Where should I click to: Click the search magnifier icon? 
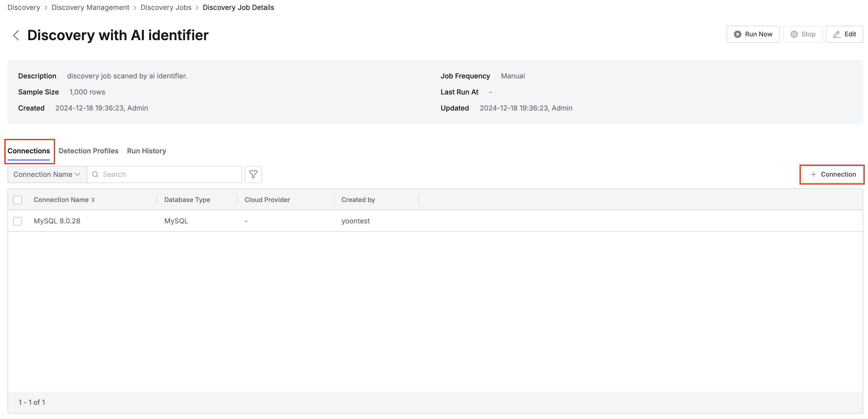coord(95,174)
